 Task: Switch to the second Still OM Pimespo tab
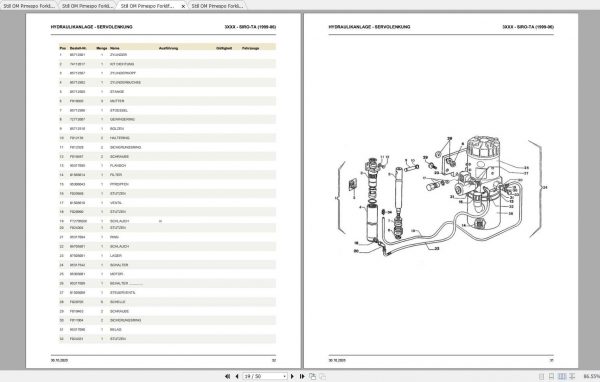[87, 6]
